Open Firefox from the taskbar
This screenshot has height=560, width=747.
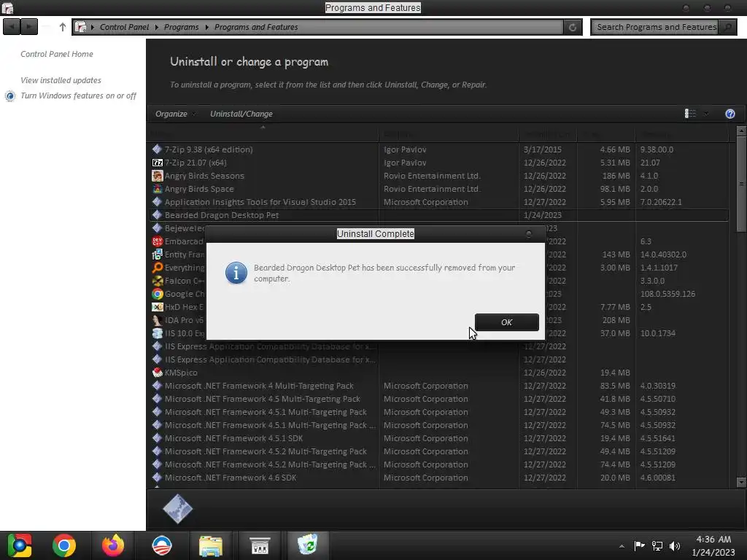coord(113,545)
